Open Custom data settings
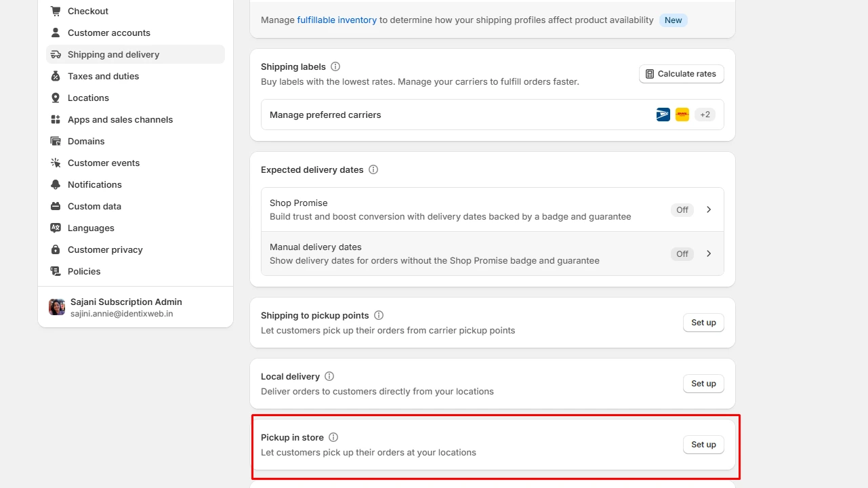Image resolution: width=868 pixels, height=488 pixels. point(136,206)
